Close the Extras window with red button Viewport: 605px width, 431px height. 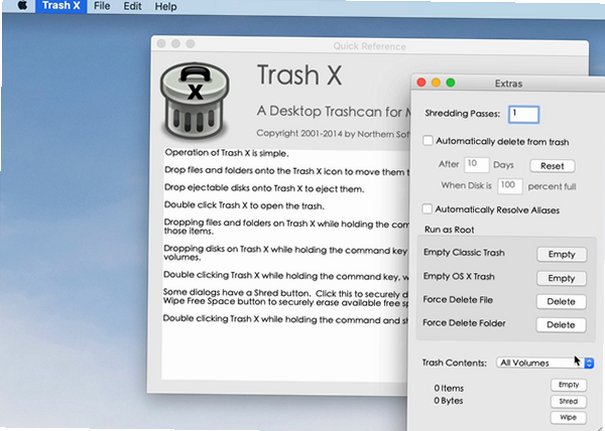[421, 83]
